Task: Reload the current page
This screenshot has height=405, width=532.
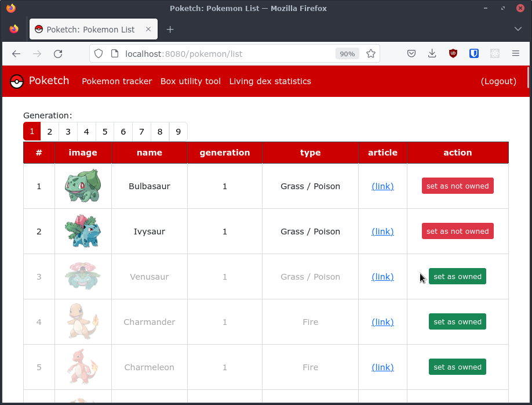Action: [x=58, y=53]
